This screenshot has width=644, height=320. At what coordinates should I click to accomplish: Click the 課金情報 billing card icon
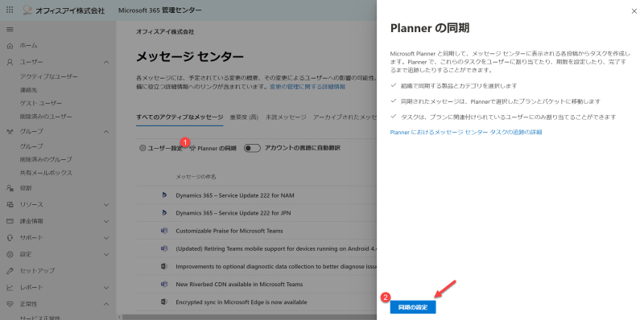tap(10, 221)
